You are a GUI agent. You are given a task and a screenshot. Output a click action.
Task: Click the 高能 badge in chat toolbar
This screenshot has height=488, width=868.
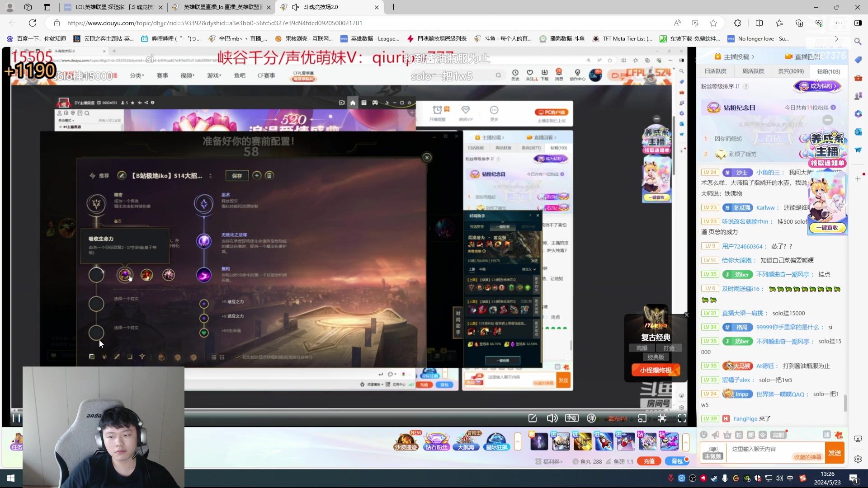[778, 435]
